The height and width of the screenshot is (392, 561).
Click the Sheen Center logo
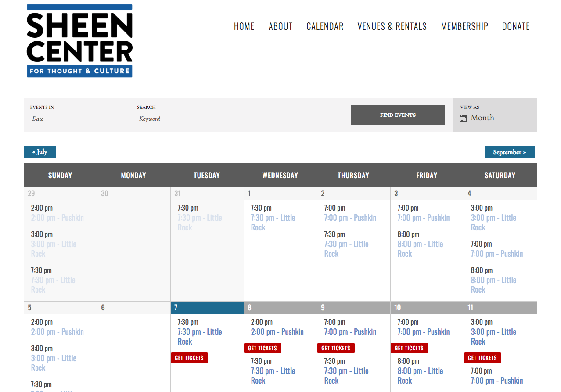(79, 41)
